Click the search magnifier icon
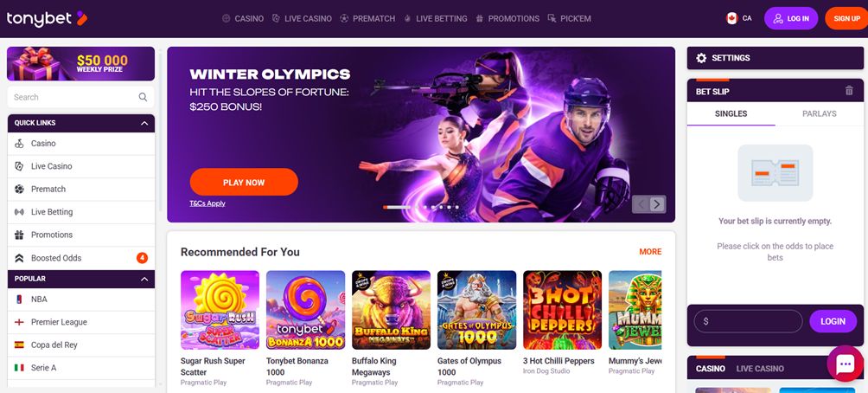 [x=143, y=97]
